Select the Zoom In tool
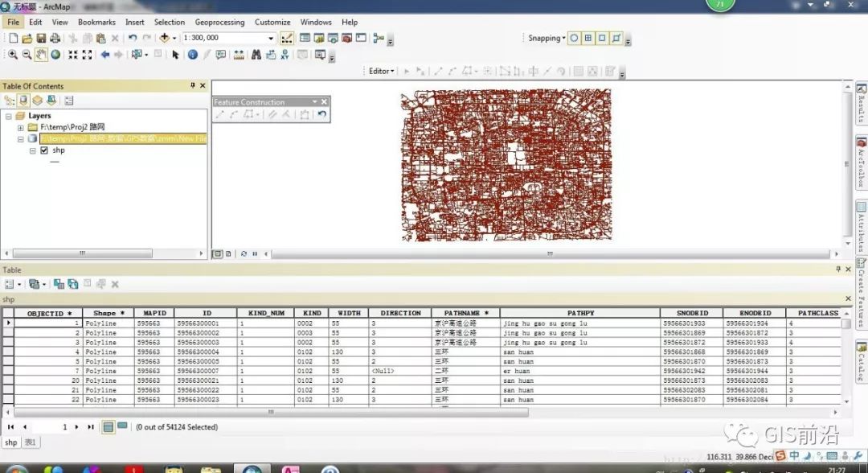The image size is (868, 473). [13, 55]
